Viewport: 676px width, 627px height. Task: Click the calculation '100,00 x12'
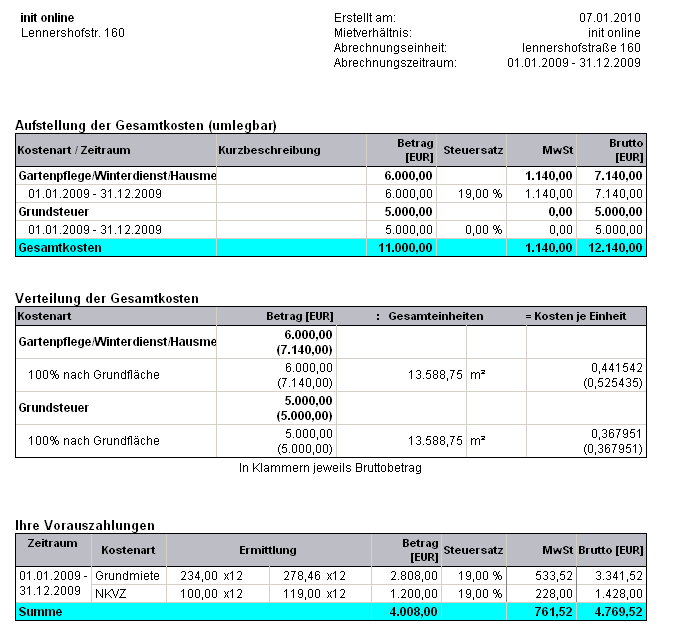[211, 594]
